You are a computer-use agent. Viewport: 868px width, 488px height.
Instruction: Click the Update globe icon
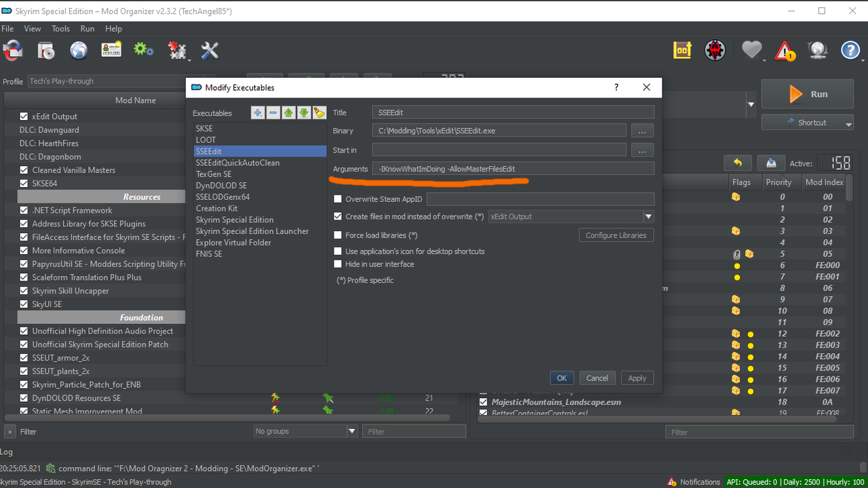point(818,50)
